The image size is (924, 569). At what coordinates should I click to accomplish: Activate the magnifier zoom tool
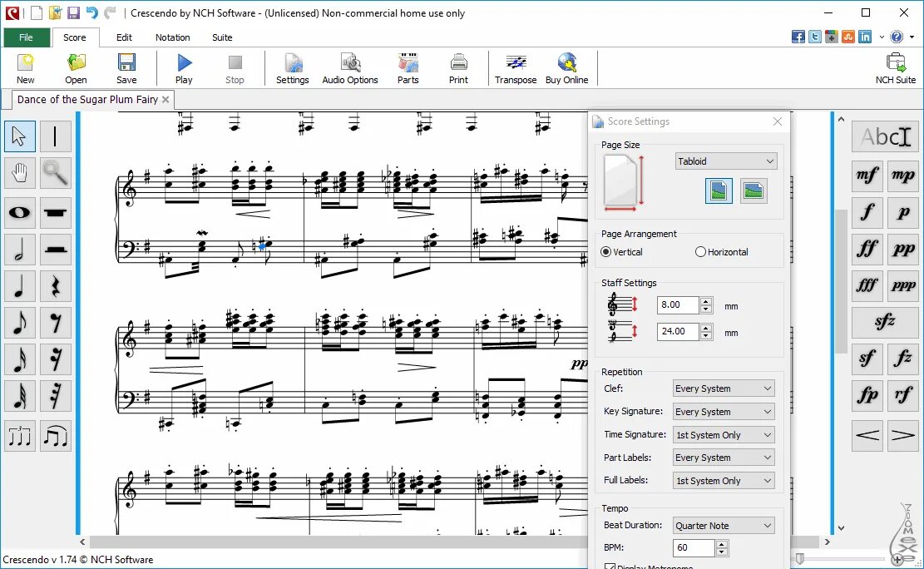click(56, 173)
